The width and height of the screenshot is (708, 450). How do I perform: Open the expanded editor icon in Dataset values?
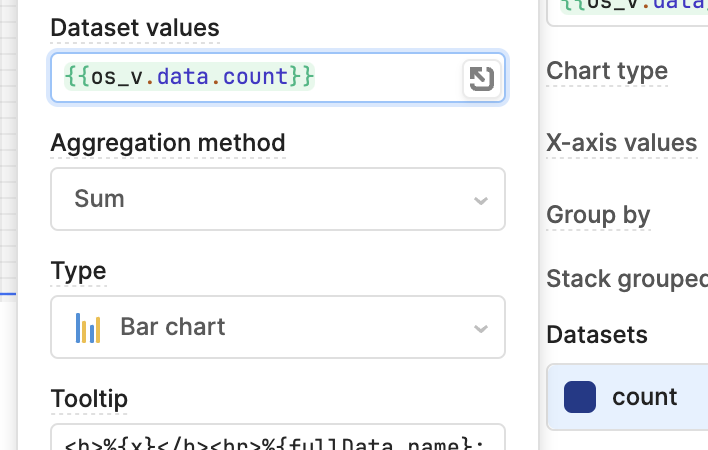pos(482,79)
